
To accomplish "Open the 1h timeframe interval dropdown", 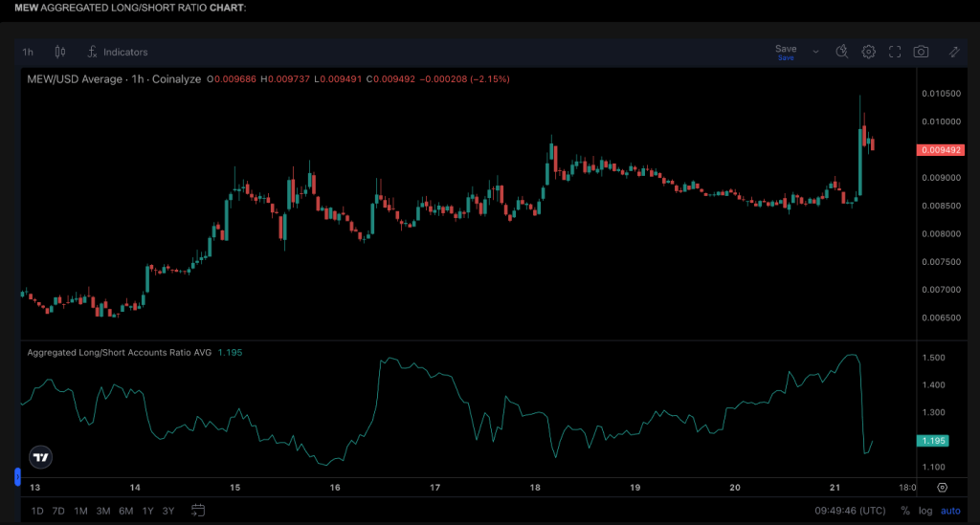I will [28, 52].
